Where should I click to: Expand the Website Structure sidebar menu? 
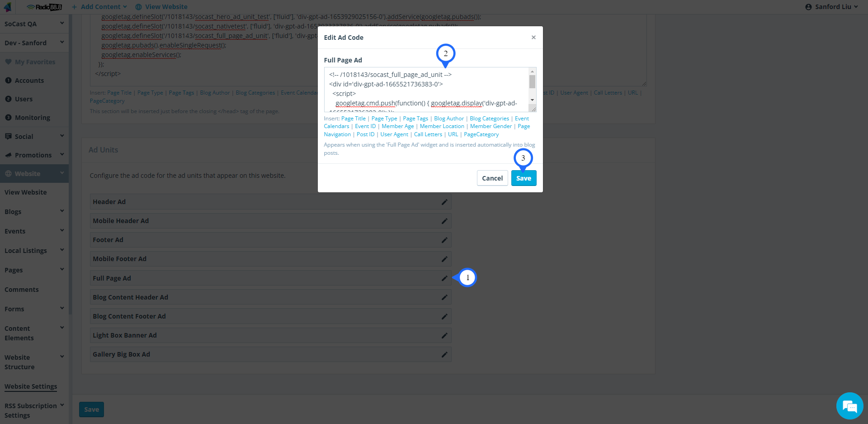[34, 362]
